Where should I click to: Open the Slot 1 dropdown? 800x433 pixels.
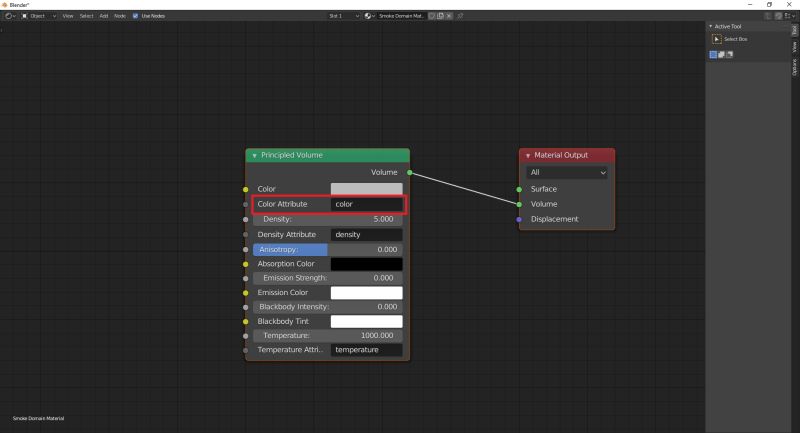point(343,16)
